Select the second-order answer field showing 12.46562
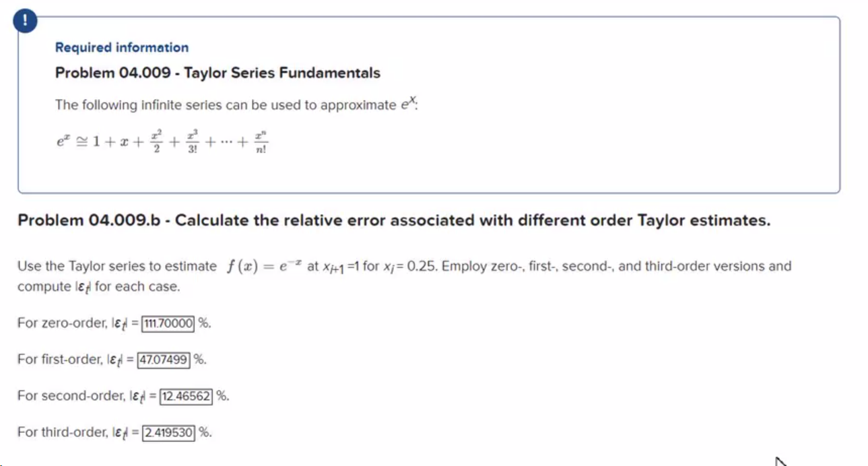Screen dimensions: 868x466 coord(187,396)
